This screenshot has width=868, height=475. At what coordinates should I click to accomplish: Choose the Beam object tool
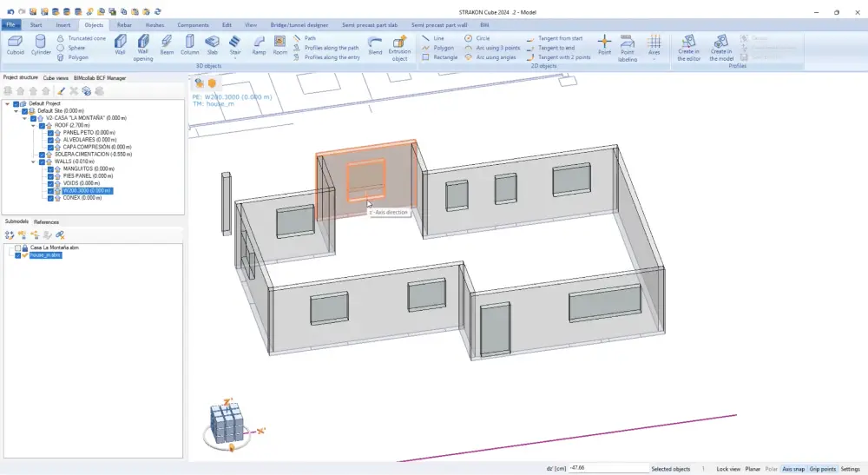[x=167, y=45]
